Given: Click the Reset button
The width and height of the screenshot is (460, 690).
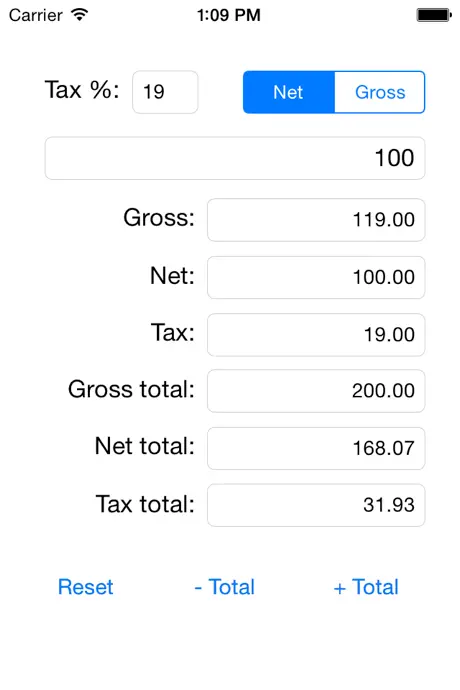Looking at the screenshot, I should pos(85,587).
